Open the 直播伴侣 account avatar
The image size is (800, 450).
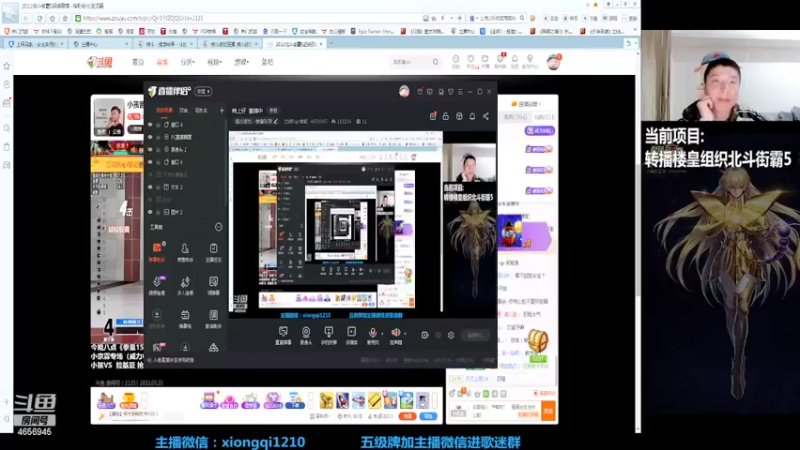[x=404, y=92]
